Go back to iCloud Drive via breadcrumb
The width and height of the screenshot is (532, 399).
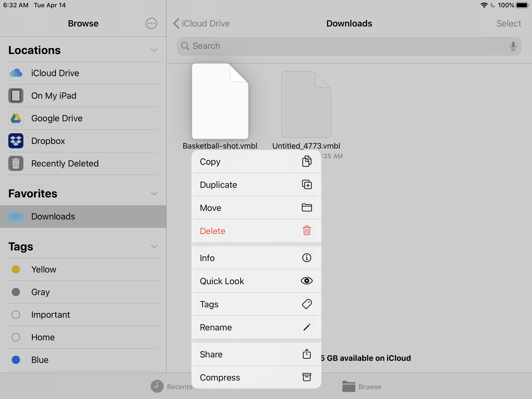tap(201, 23)
